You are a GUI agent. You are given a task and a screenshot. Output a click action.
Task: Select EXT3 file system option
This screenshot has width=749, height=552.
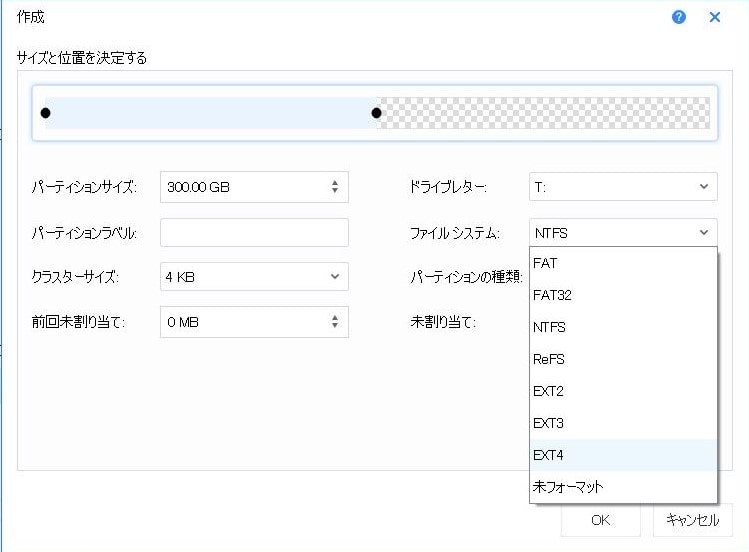pyautogui.click(x=623, y=423)
